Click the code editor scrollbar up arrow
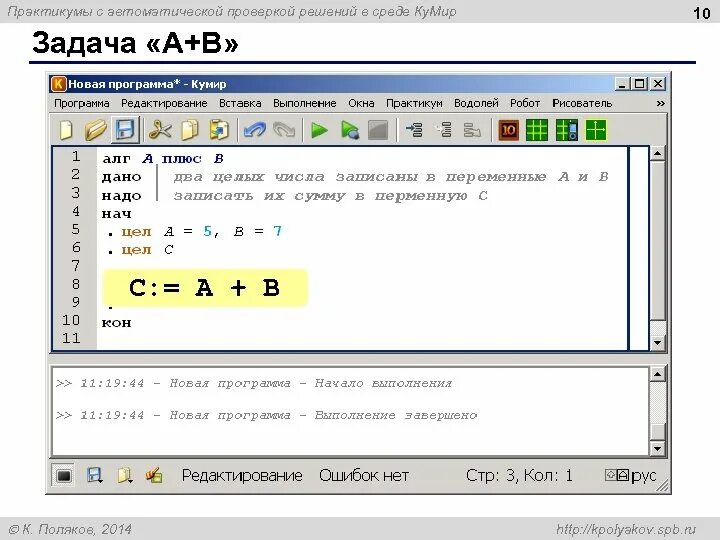The width and height of the screenshot is (720, 540). tap(658, 154)
